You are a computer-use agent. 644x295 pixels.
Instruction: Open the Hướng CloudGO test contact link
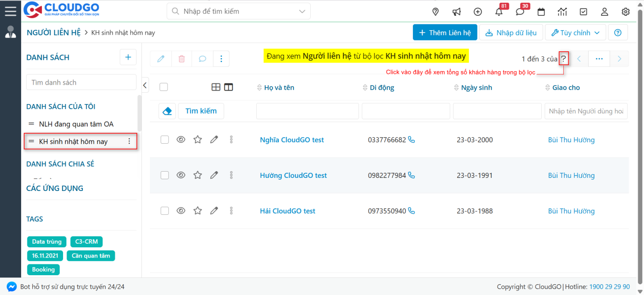pyautogui.click(x=293, y=175)
